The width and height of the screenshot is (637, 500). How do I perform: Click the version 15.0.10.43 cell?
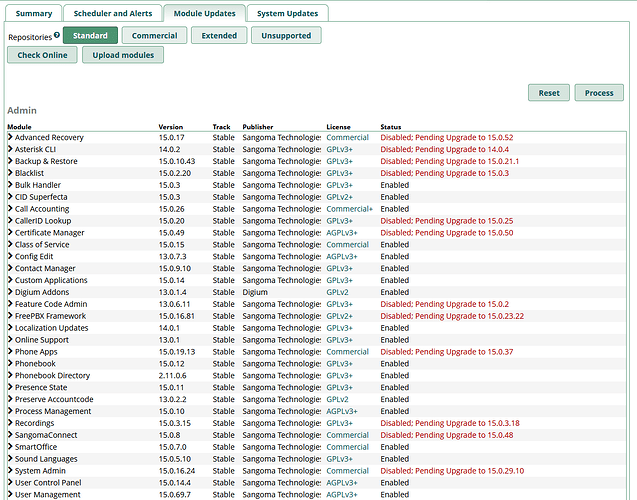pyautogui.click(x=177, y=161)
